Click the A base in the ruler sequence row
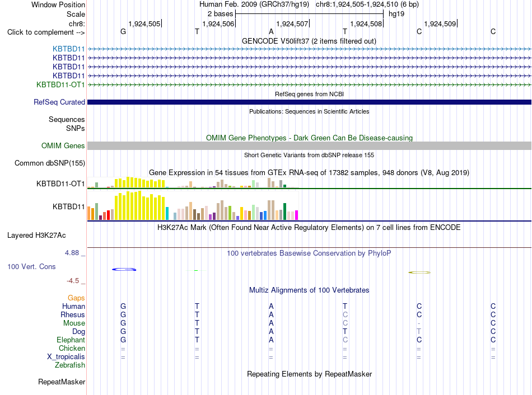This screenshot has width=532, height=395. [x=271, y=31]
